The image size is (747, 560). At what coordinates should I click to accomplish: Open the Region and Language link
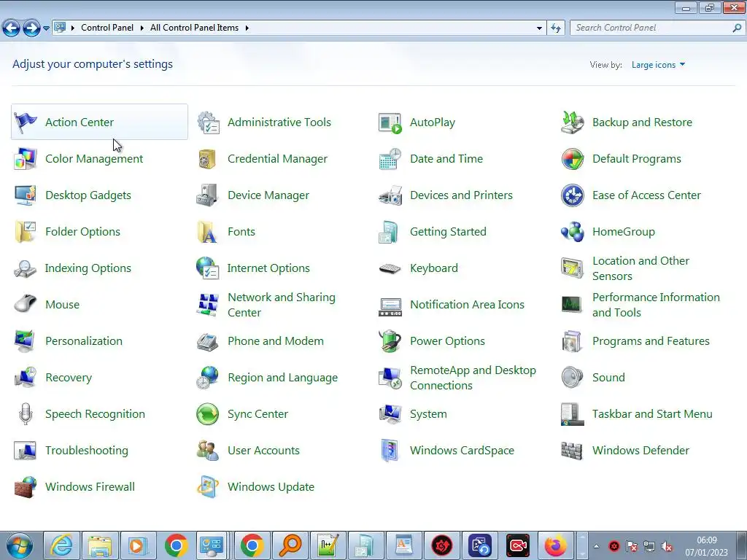[x=282, y=378]
